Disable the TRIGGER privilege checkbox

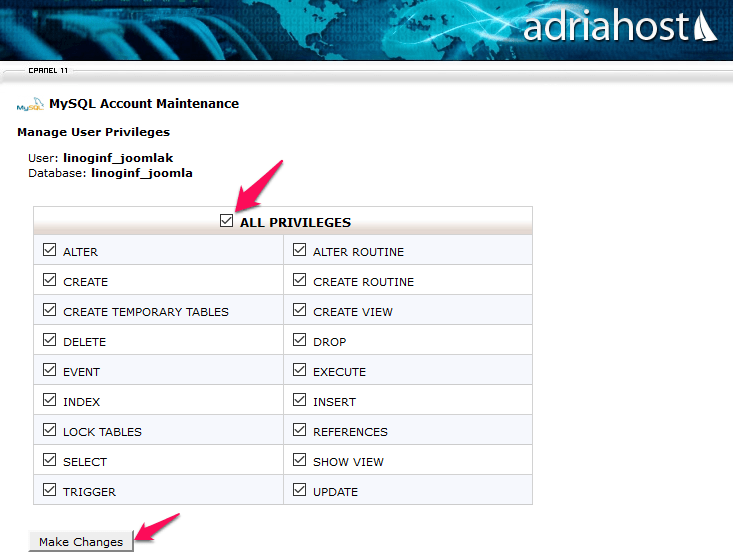pos(50,489)
